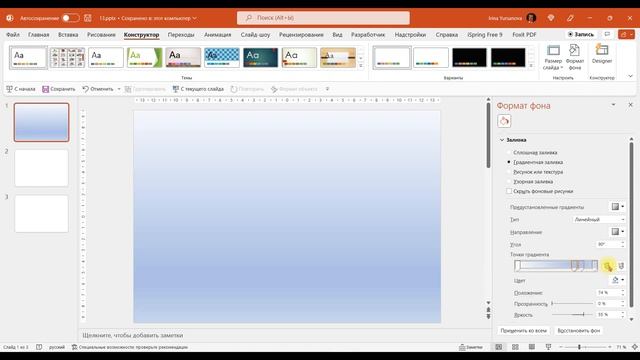
Task: Collapse the Заливка section
Action: [x=502, y=140]
